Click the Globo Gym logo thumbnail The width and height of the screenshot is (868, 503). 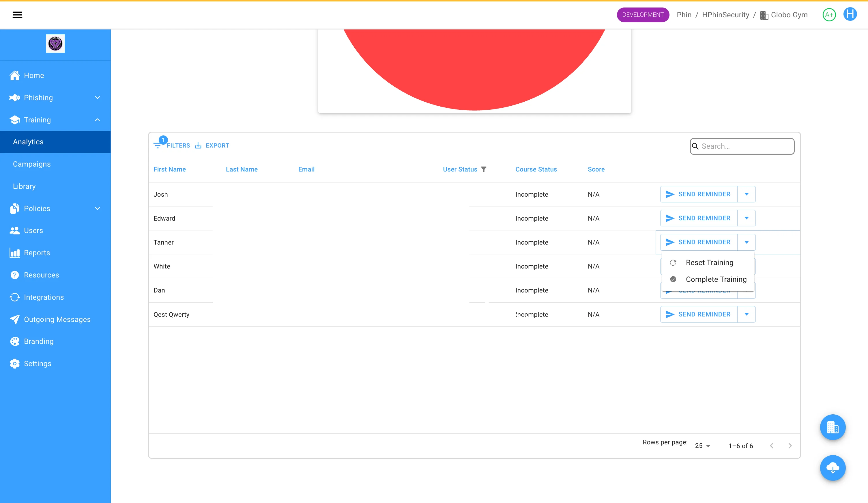[x=55, y=44]
